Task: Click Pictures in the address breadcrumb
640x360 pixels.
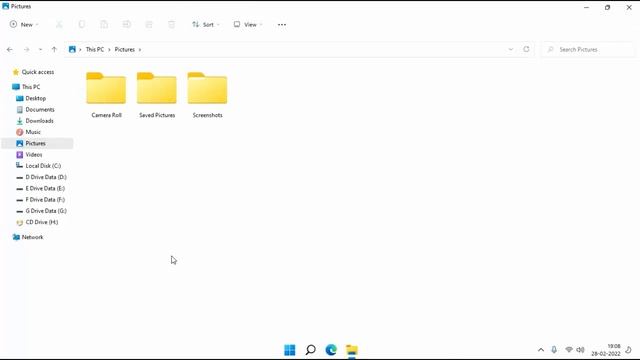Action: 124,49
